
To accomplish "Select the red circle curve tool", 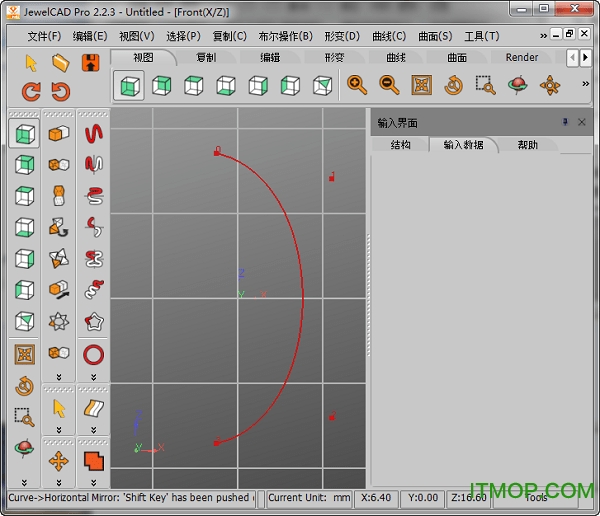I will tap(94, 354).
